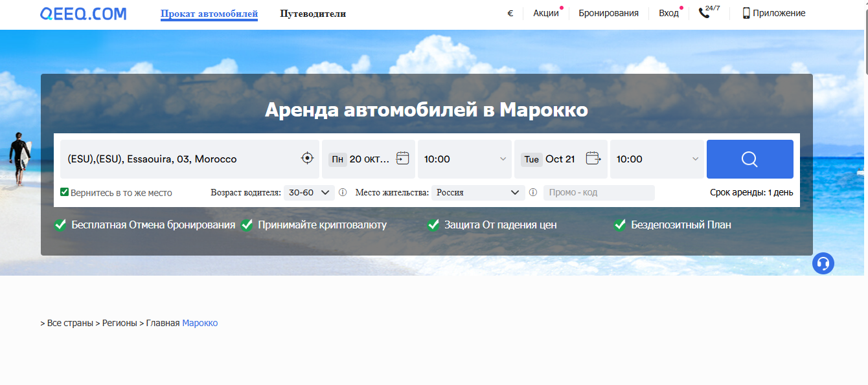Click the promo code input field

coord(599,193)
